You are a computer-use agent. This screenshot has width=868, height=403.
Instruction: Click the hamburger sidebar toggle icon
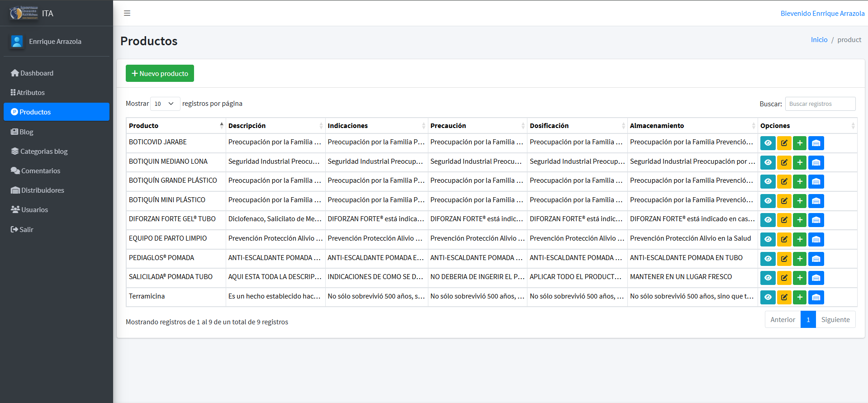[127, 13]
